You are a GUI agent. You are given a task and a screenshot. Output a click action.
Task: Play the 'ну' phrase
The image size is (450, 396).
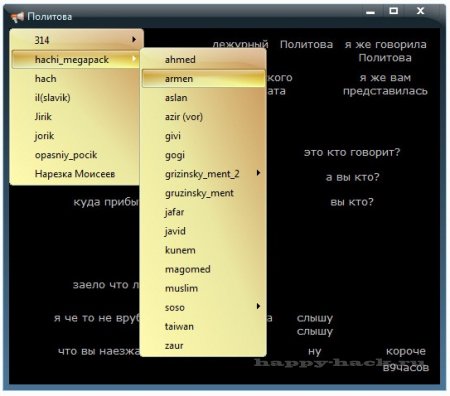315,351
